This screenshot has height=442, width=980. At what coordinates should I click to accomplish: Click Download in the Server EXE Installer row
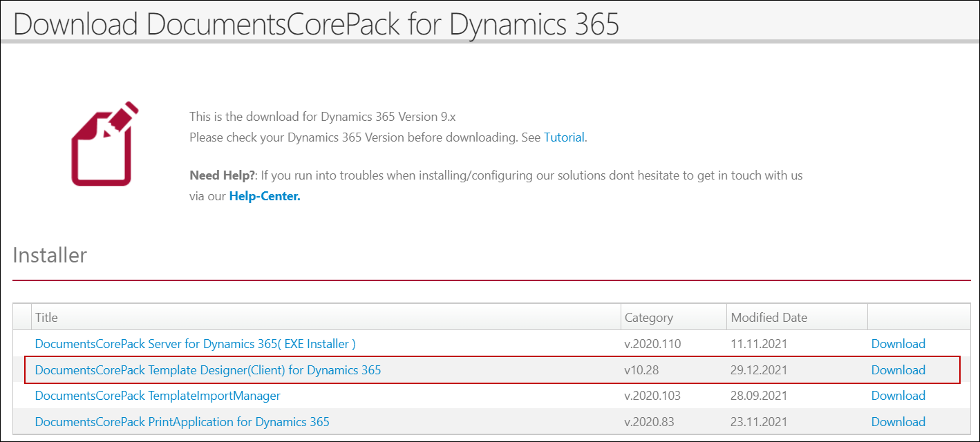coord(898,344)
